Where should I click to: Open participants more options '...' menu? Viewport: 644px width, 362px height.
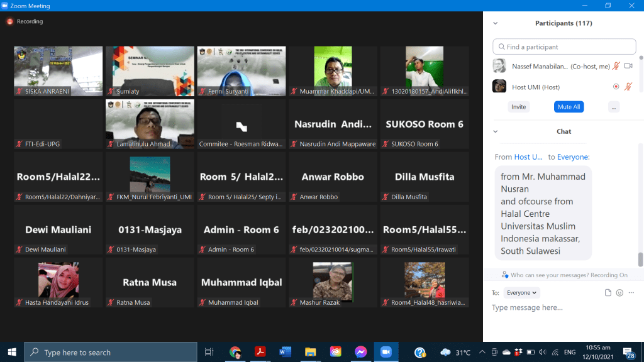[614, 107]
